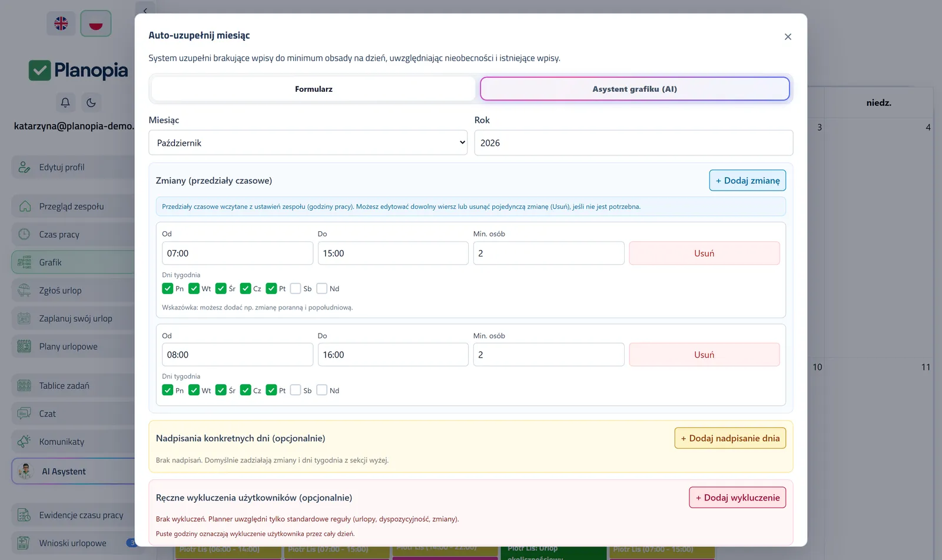Click the Edytuj profil icon

coord(24,167)
